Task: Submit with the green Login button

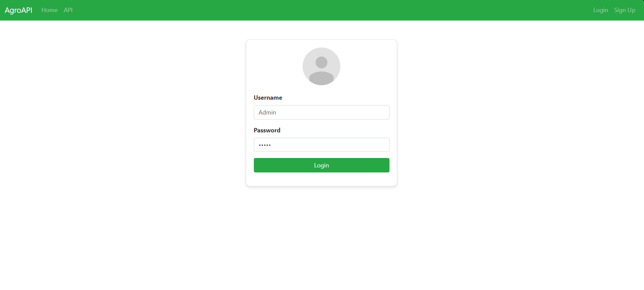Action: [x=321, y=165]
